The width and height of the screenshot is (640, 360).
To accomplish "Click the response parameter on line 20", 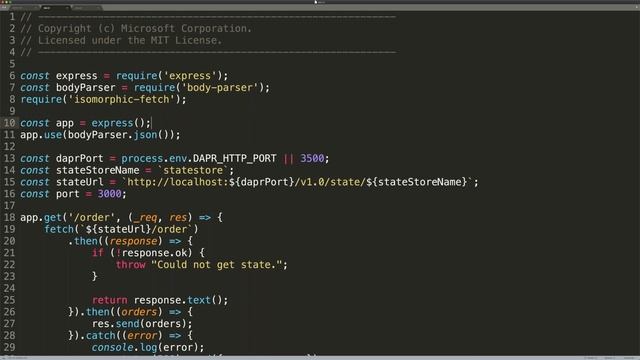I will (133, 242).
